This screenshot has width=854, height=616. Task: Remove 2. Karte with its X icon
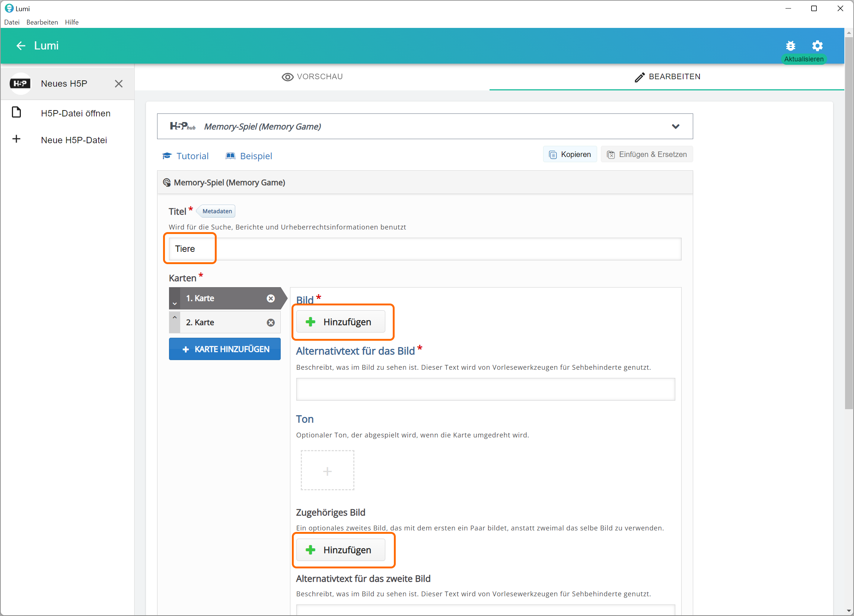pyautogui.click(x=271, y=323)
